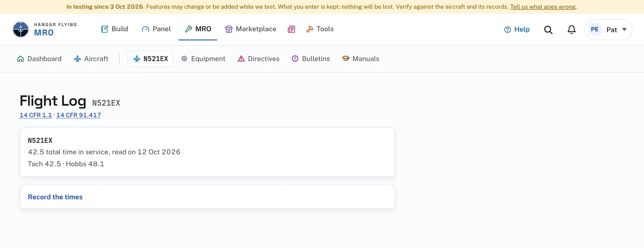Click the newspaper icon in top nav

coord(291,29)
